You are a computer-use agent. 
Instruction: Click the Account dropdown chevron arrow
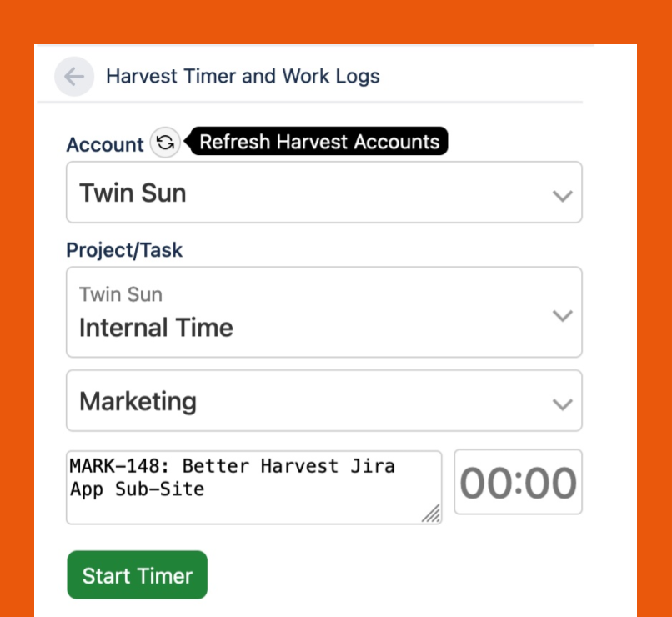(563, 196)
